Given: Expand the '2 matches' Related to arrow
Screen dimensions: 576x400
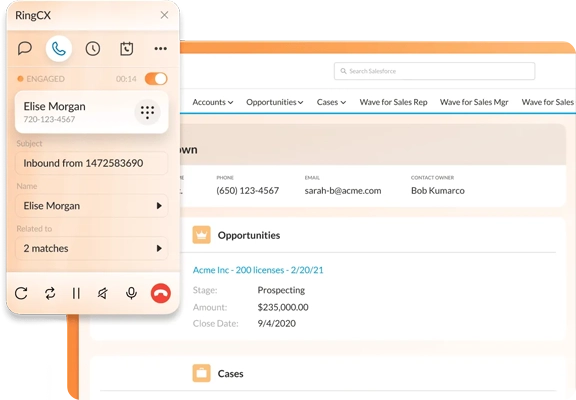Looking at the screenshot, I should (x=159, y=248).
